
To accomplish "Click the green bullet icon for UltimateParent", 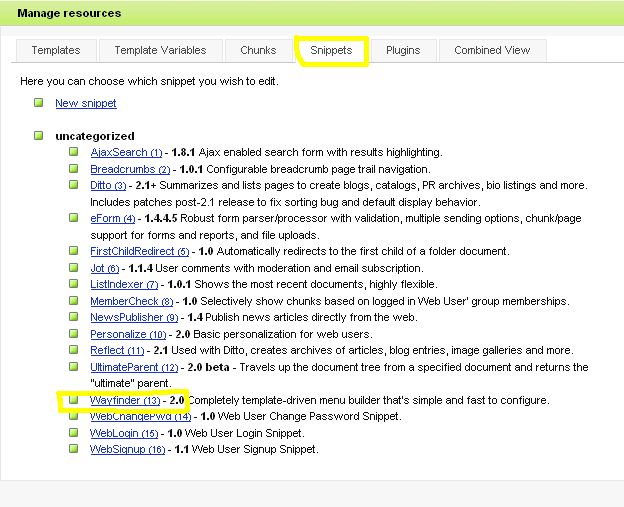I will click(74, 367).
